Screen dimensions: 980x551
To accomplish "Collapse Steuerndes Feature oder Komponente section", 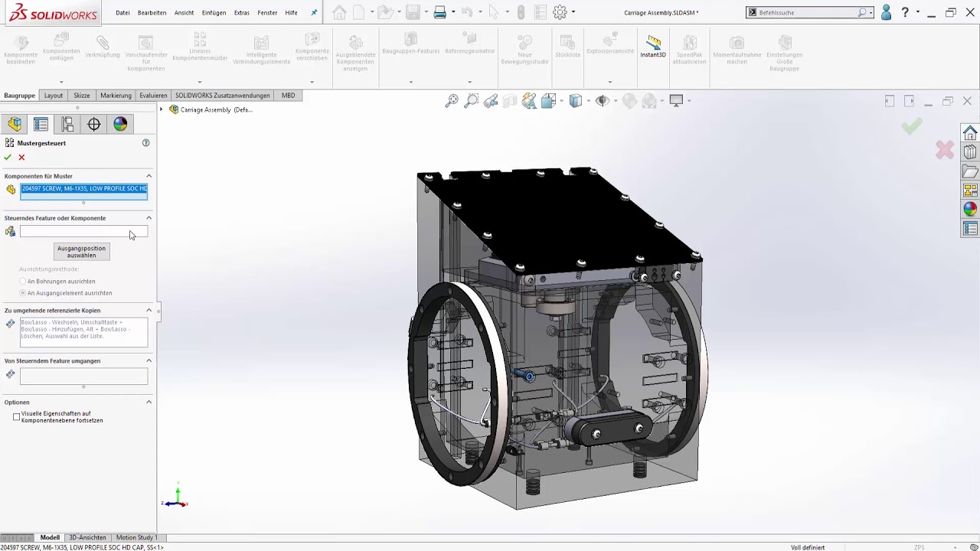I will (x=149, y=218).
